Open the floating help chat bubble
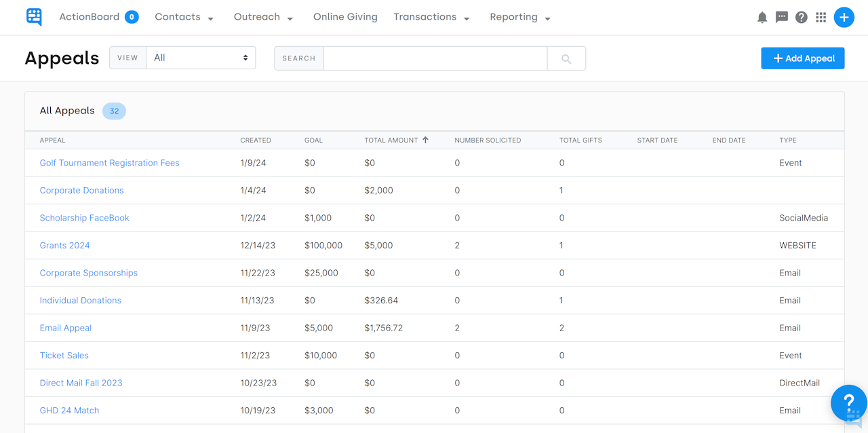 coord(848,404)
